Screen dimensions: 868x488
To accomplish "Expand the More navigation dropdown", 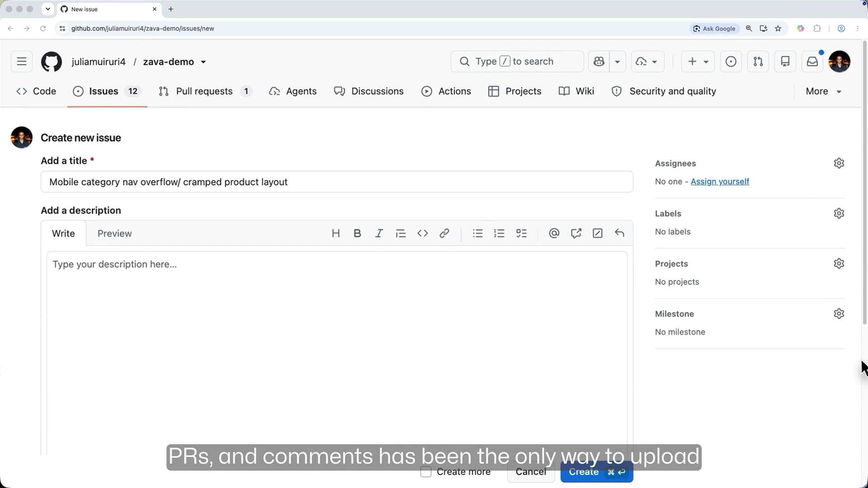I will pos(823,91).
